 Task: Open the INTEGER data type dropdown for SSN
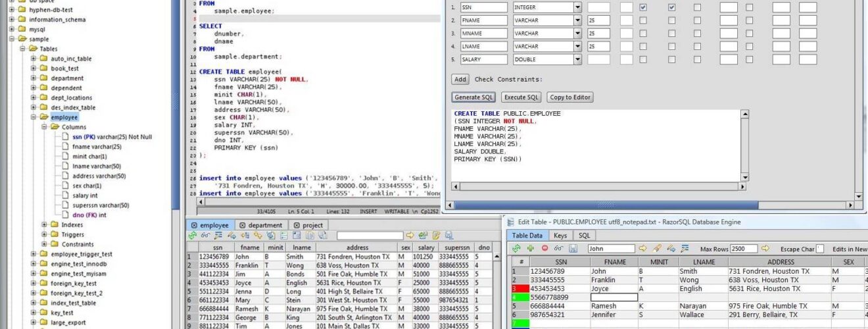click(x=577, y=7)
